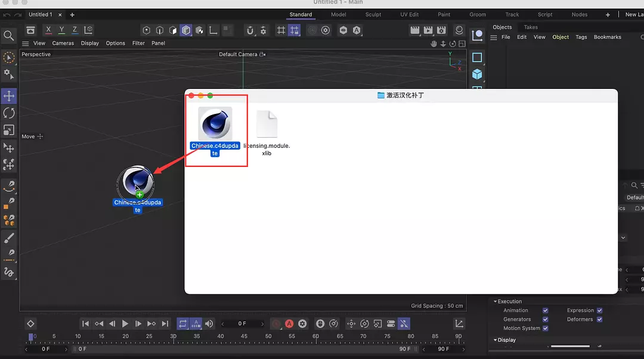Switch to the Sculpt layout tab
This screenshot has width=644, height=359.
[x=373, y=14]
